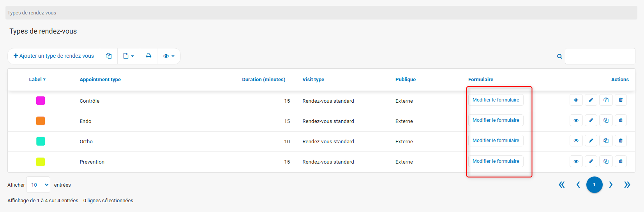Image resolution: width=644 pixels, height=212 pixels.
Task: Click the print icon in the toolbar
Action: coord(148,56)
